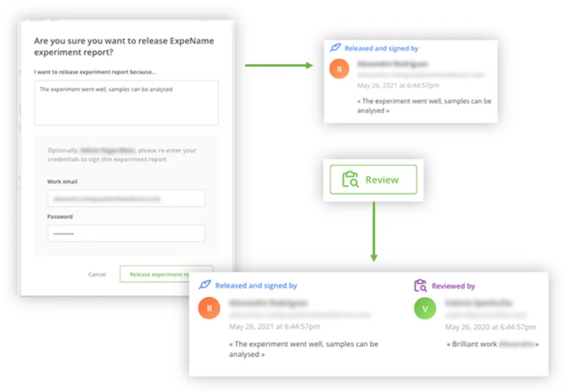
Task: Click Released and signed by heading in lower card
Action: (256, 286)
